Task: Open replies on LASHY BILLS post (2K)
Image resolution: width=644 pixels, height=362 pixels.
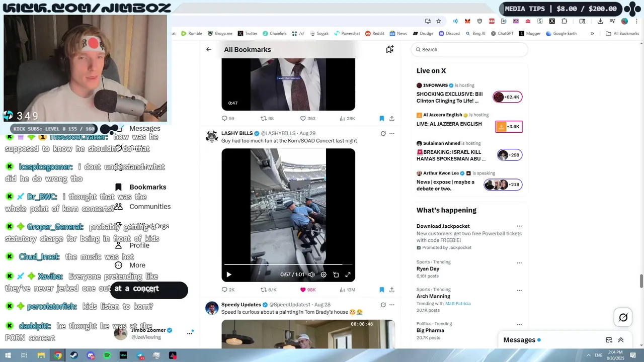Action: 228,290
